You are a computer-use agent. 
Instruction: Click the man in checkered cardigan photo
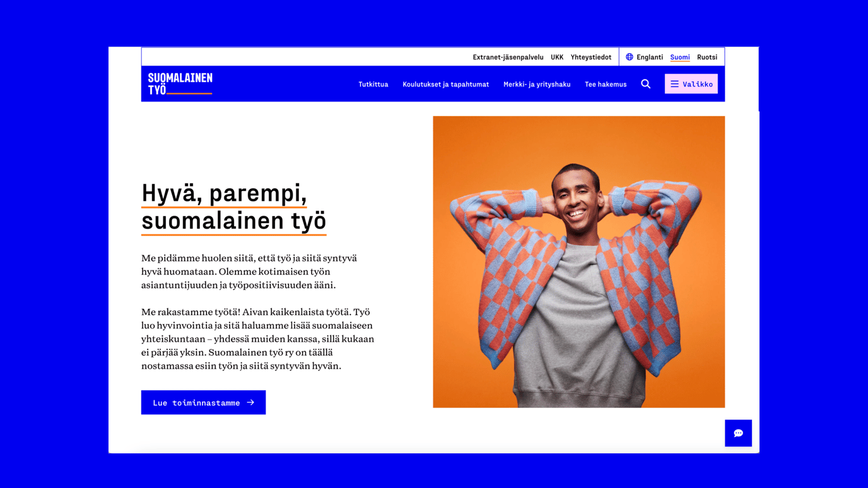pos(578,262)
